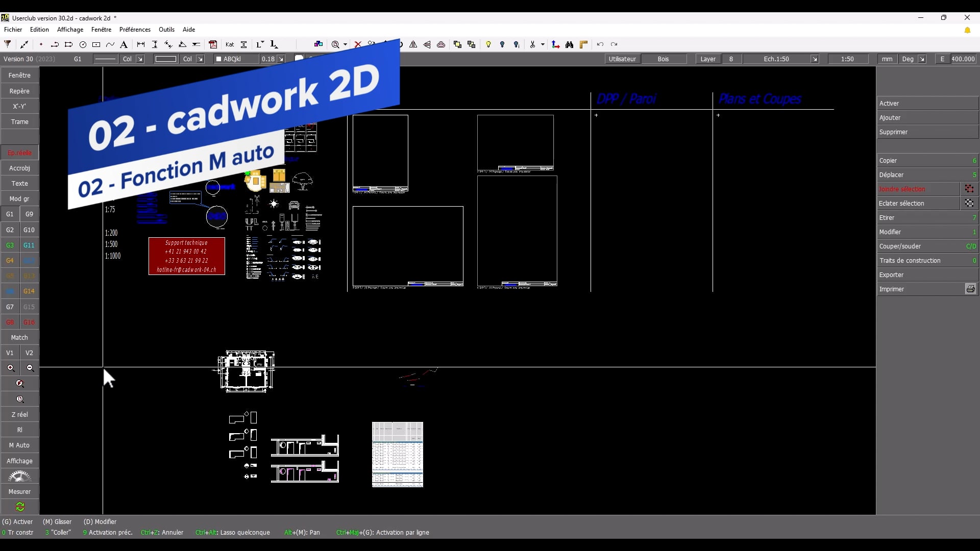This screenshot has width=980, height=551.
Task: Click the yellow light bulb icon
Action: tap(488, 44)
